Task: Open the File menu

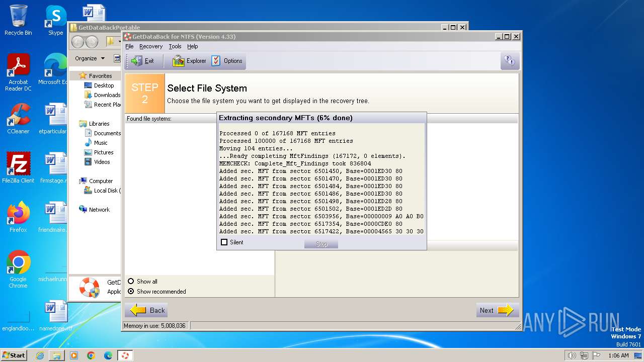Action: [129, 46]
